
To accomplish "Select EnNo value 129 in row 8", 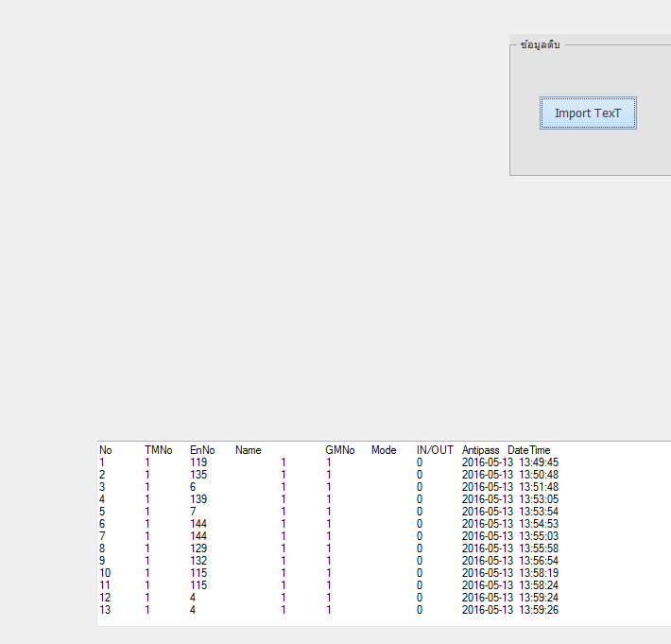I will [198, 548].
